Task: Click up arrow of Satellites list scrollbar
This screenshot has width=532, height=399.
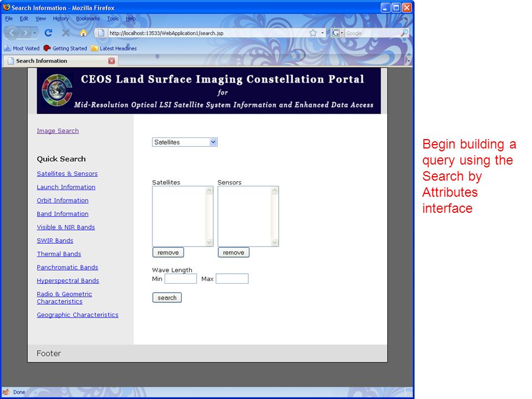Action: pos(209,190)
